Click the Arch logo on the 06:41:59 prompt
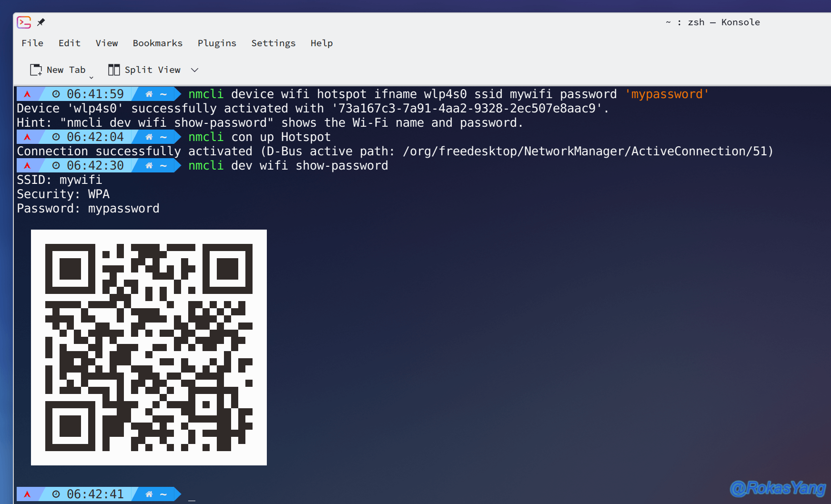Screen dimensions: 831x504 27,94
